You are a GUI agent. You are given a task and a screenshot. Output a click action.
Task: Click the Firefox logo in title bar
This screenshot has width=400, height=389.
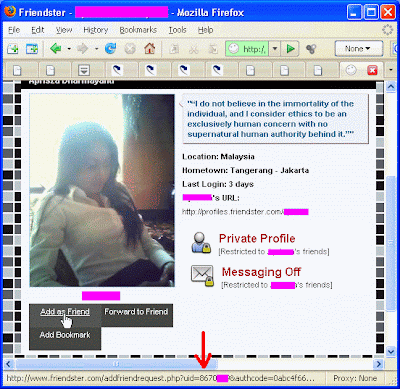coord(9,12)
